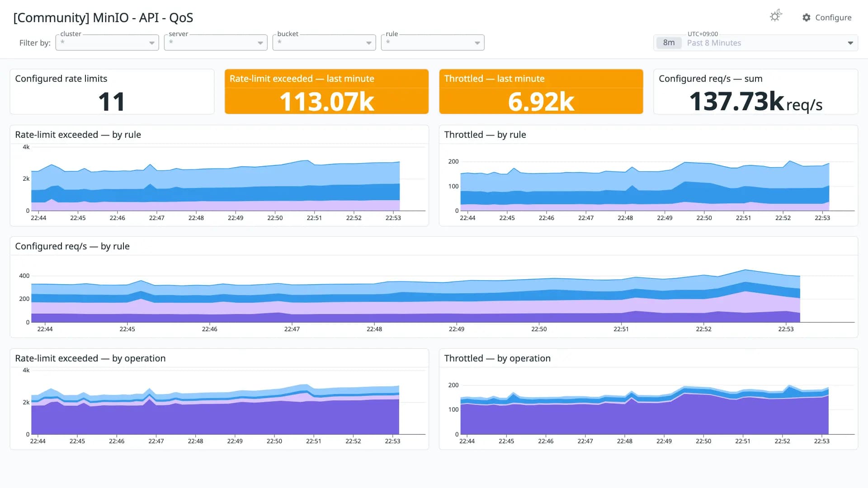
Task: Click the 'Rate-limit exceeded — by rule' title
Action: click(x=78, y=135)
